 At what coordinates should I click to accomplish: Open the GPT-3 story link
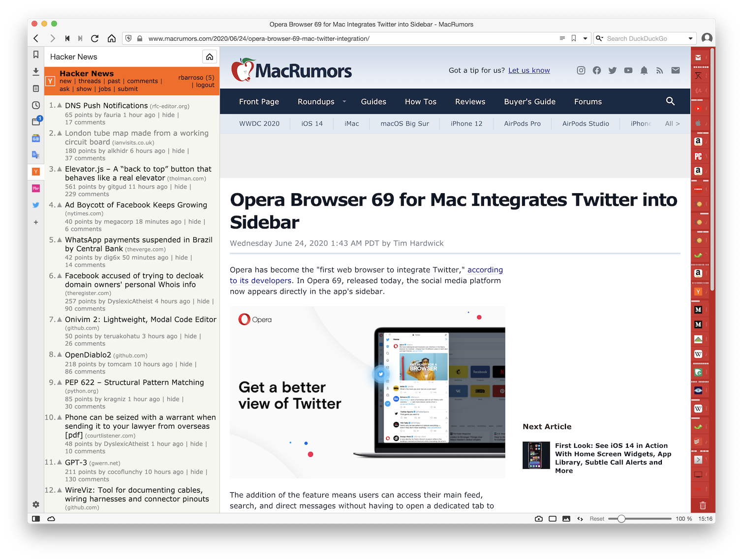(x=76, y=462)
